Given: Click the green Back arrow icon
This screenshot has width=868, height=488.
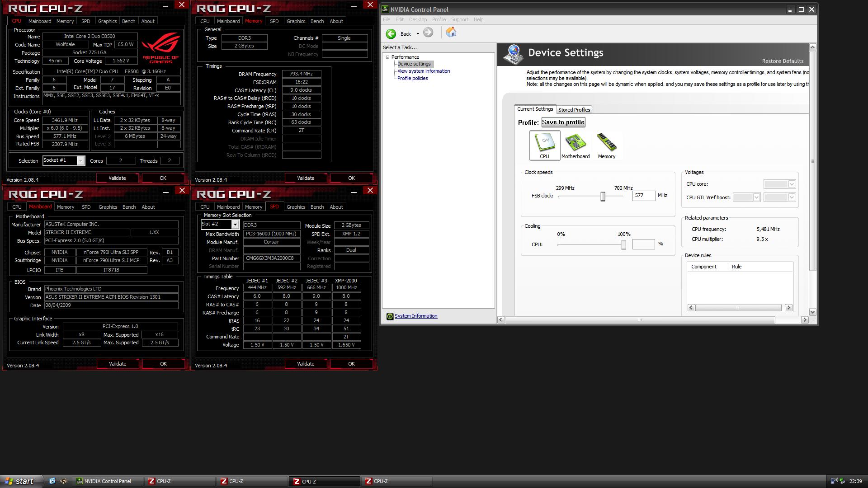Looking at the screenshot, I should click(x=391, y=34).
